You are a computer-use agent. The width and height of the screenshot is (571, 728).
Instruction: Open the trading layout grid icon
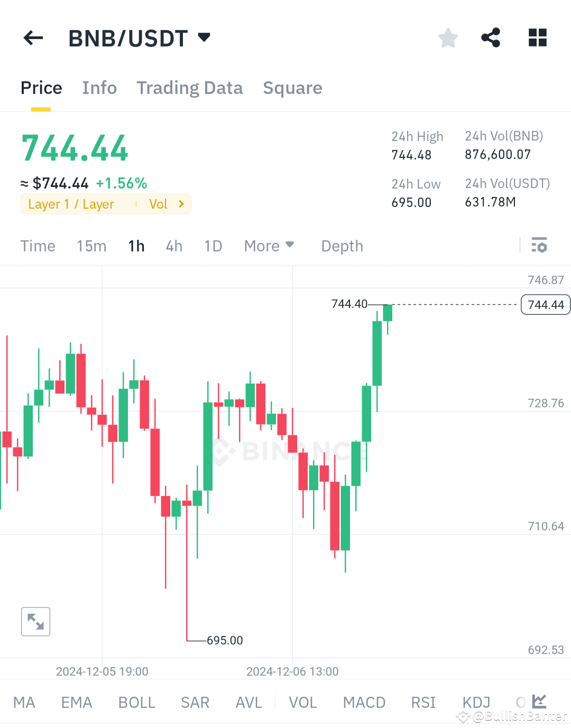[x=537, y=38]
